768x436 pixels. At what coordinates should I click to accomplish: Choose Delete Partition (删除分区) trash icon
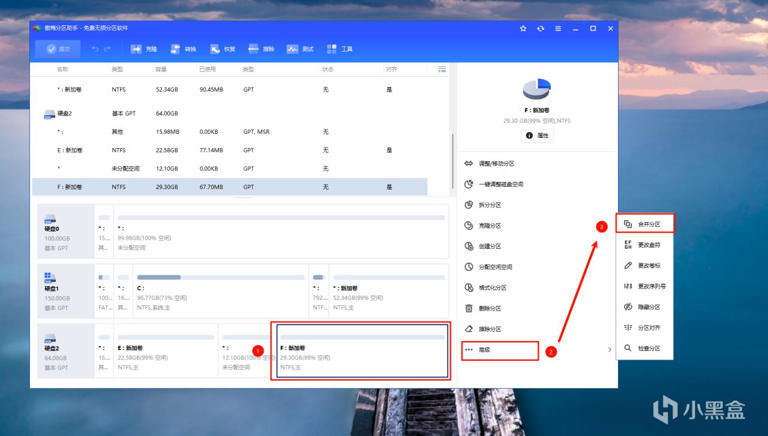point(469,308)
